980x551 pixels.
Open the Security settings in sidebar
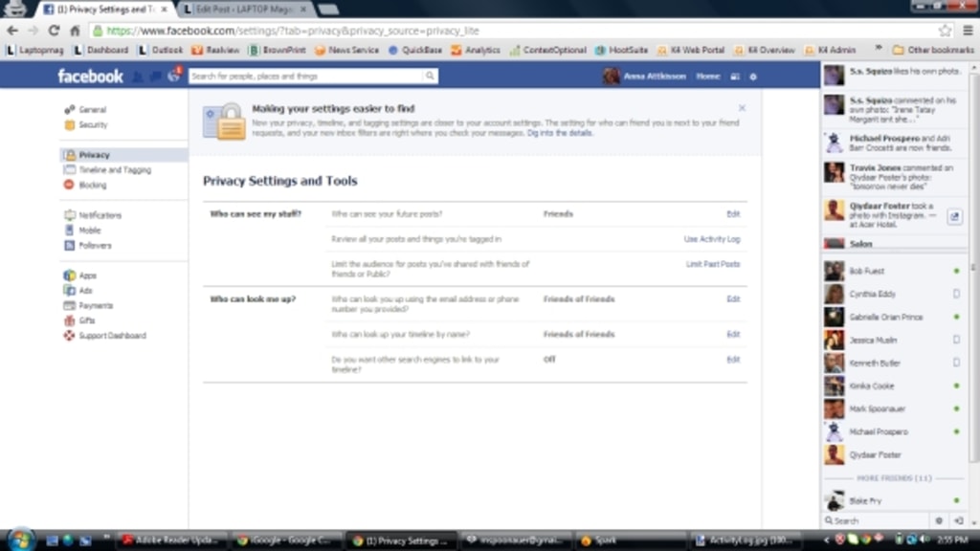tap(92, 125)
